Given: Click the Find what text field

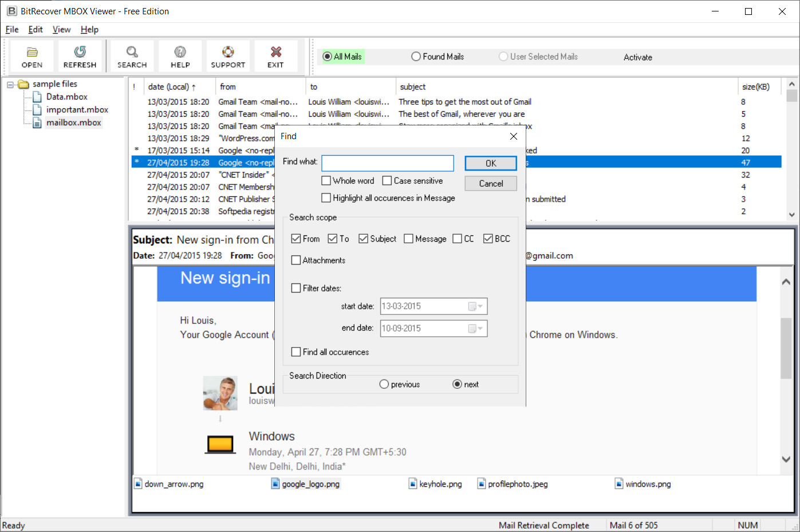Looking at the screenshot, I should coord(388,163).
